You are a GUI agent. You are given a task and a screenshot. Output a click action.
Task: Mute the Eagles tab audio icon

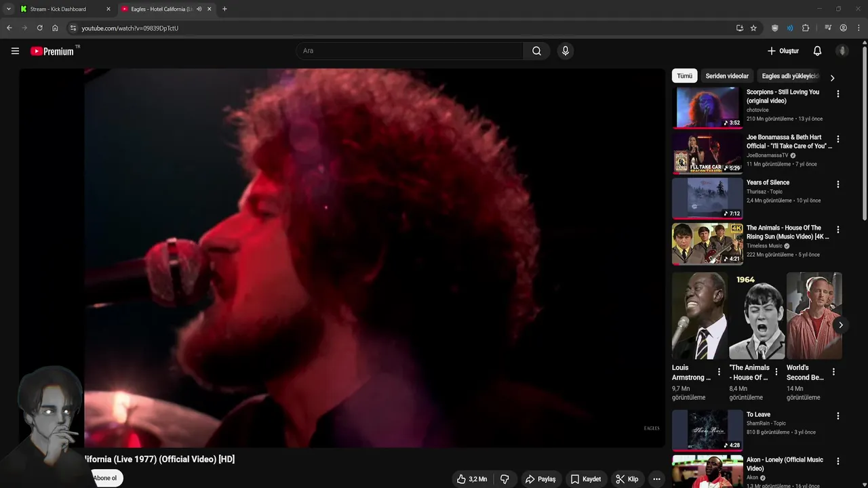[199, 9]
